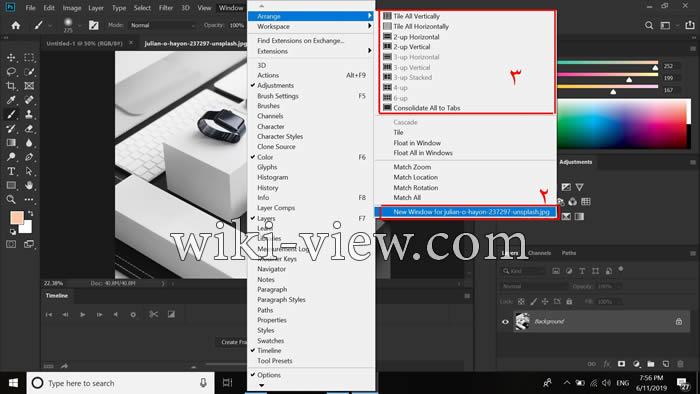Click the Home icon in options bar

click(x=16, y=25)
